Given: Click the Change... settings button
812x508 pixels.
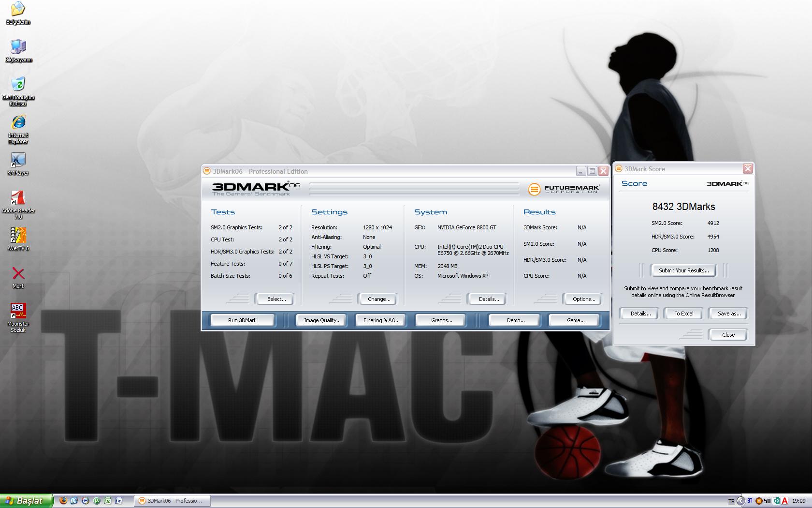Looking at the screenshot, I should (x=379, y=299).
